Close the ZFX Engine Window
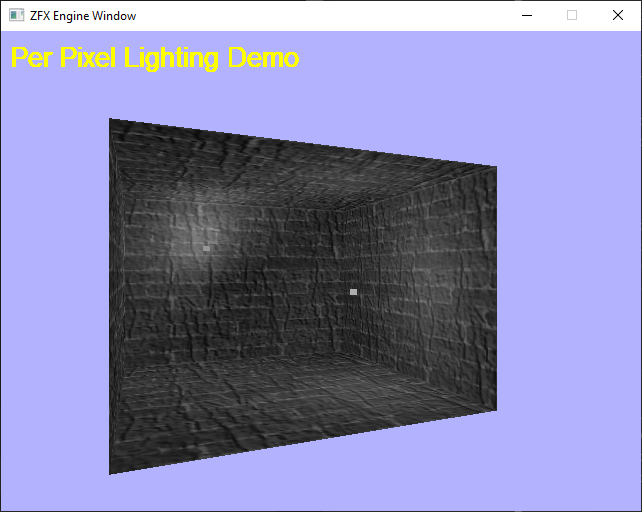The width and height of the screenshot is (642, 512). [x=618, y=16]
